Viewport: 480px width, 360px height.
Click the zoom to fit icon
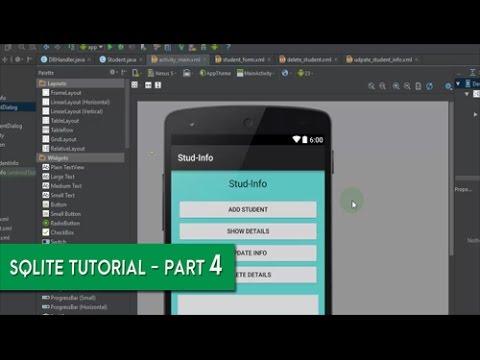[x=371, y=86]
